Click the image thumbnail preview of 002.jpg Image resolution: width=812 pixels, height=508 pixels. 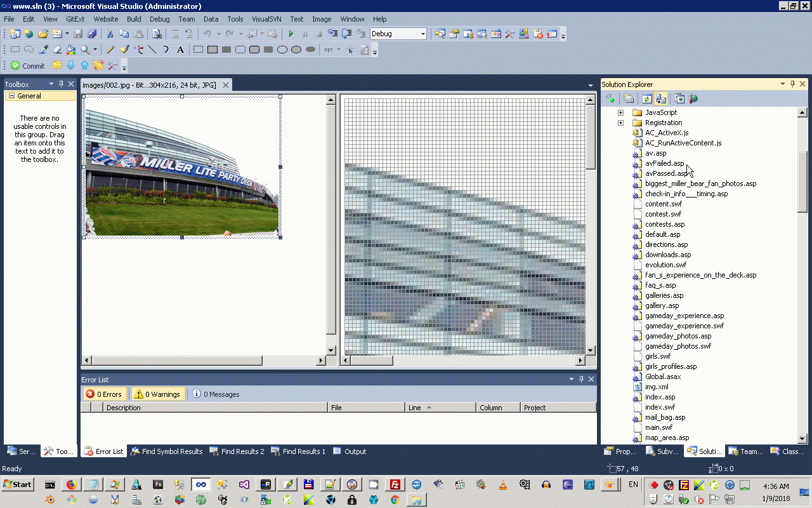pyautogui.click(x=182, y=167)
